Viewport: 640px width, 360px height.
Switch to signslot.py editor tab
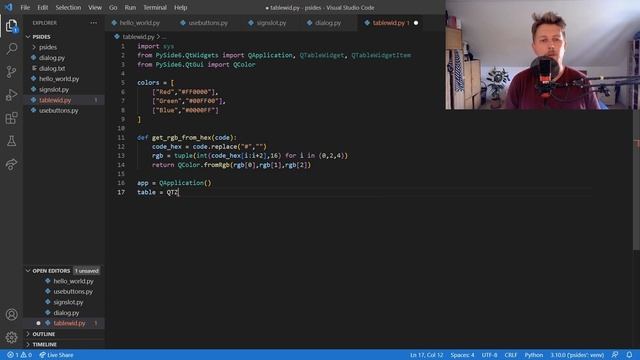(x=271, y=23)
